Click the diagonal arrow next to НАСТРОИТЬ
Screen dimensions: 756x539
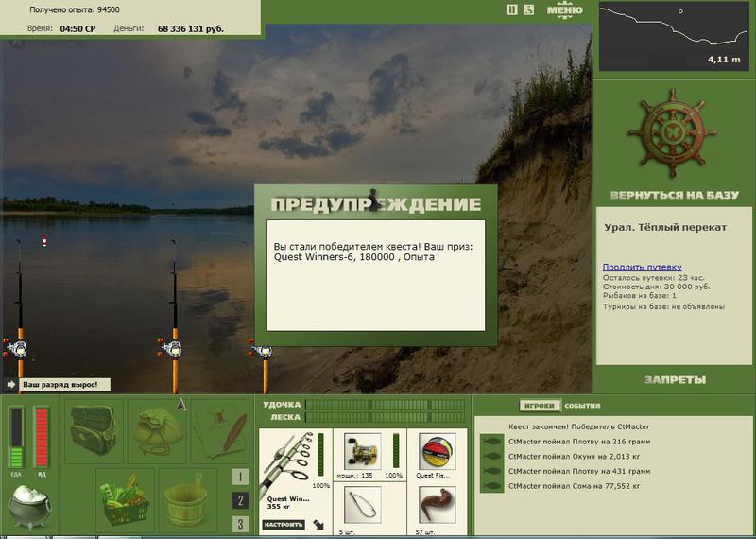[x=318, y=525]
